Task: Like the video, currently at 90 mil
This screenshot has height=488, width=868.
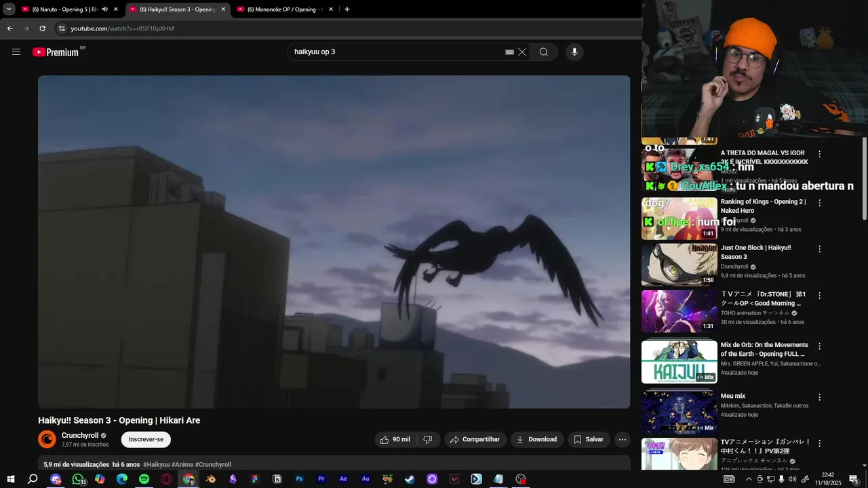Action: (395, 439)
